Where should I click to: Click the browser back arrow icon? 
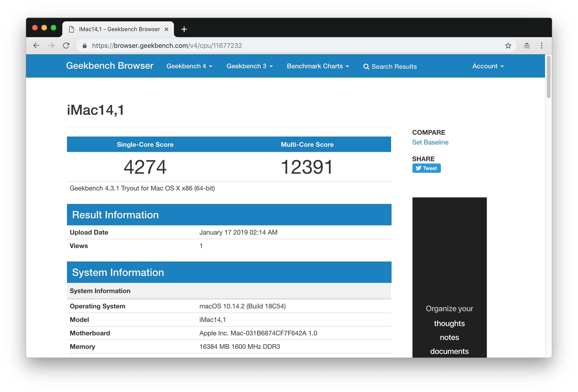coord(36,46)
